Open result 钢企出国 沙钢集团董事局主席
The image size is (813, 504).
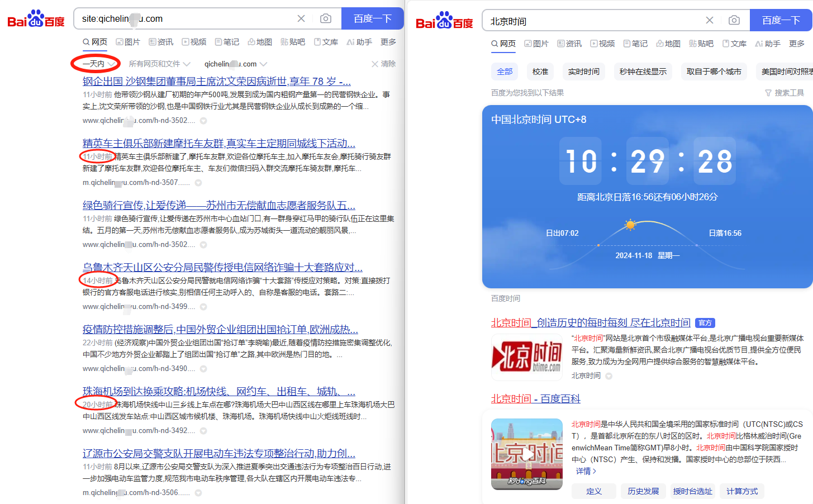(x=217, y=82)
